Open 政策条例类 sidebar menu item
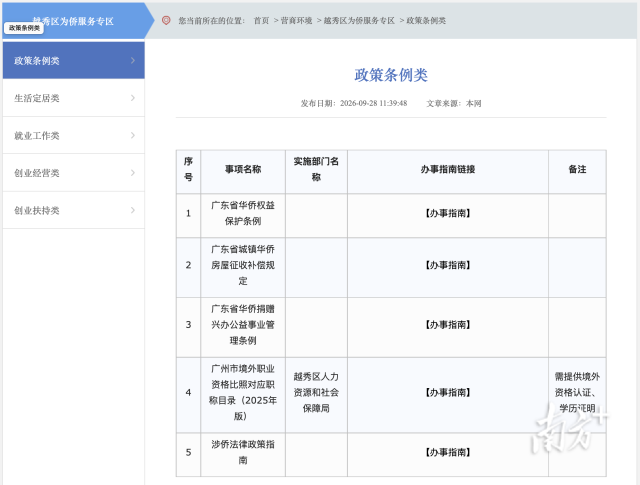This screenshot has width=640, height=485. [73, 60]
